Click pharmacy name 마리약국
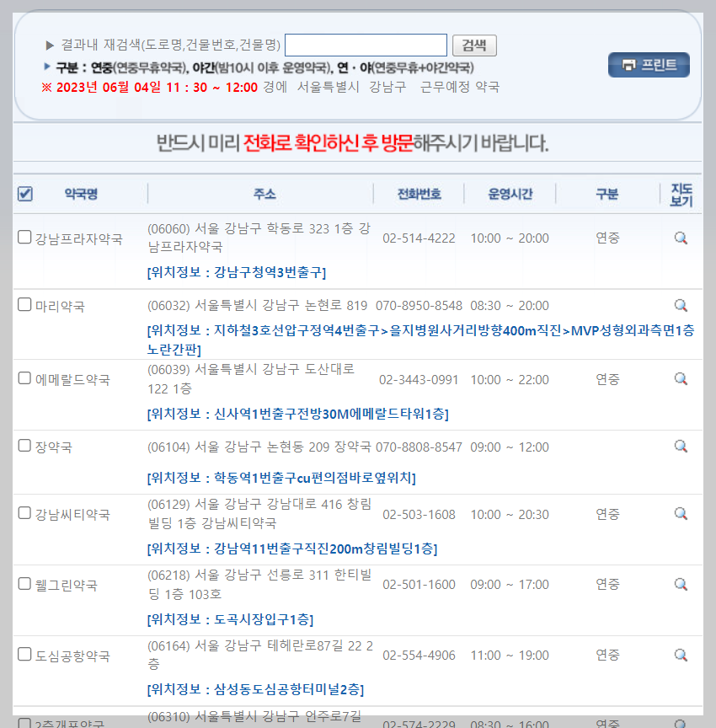This screenshot has width=716, height=728. tap(61, 307)
